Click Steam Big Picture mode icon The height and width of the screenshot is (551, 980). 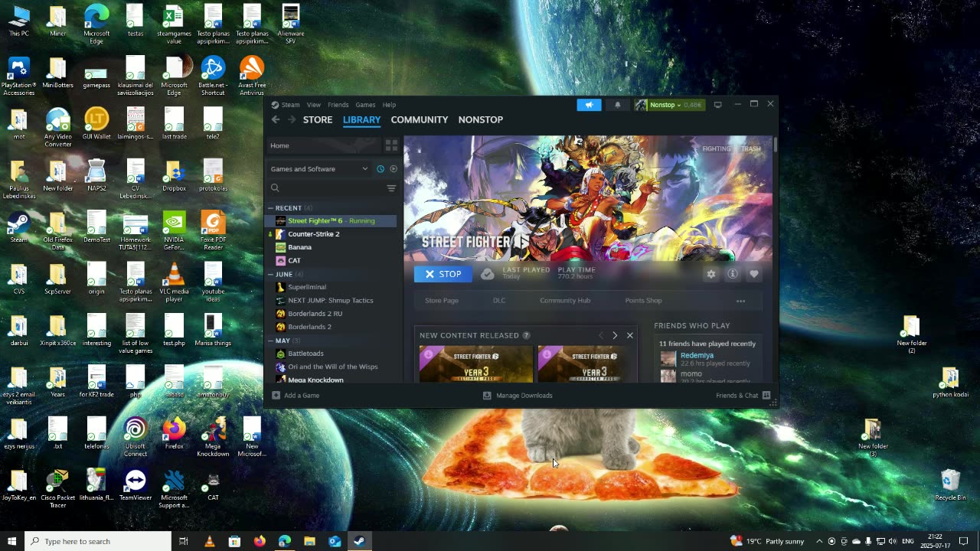coord(717,105)
